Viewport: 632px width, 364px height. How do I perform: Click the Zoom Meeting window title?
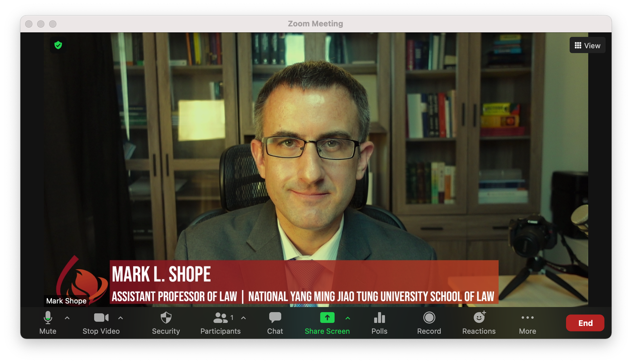(x=315, y=24)
